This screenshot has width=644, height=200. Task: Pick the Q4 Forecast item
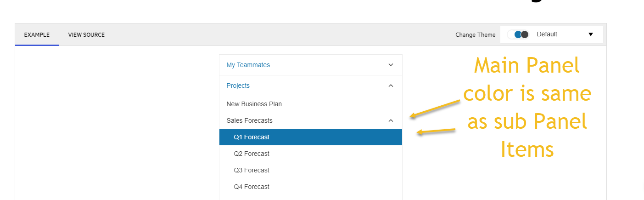252,187
